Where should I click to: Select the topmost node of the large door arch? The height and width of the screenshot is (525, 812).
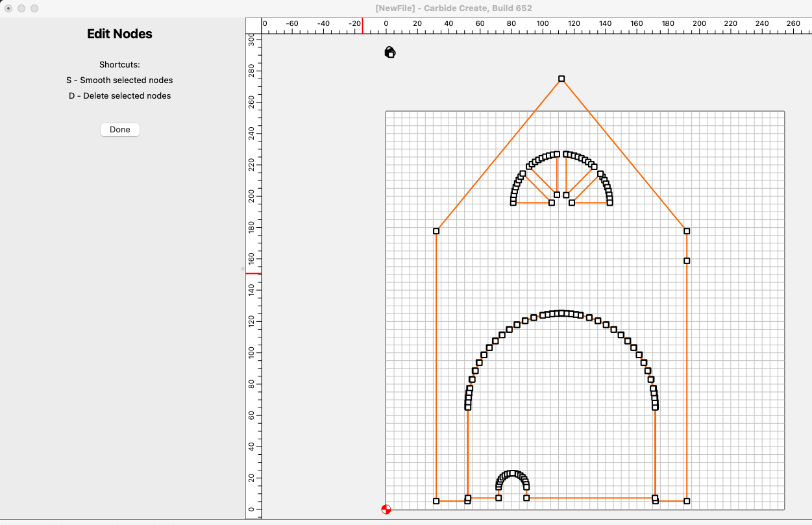[561, 313]
